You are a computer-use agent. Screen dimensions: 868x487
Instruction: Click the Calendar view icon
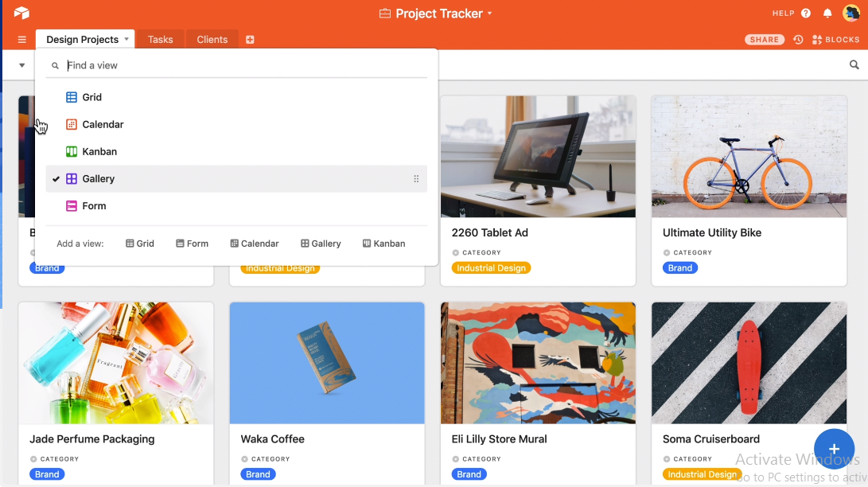point(72,124)
